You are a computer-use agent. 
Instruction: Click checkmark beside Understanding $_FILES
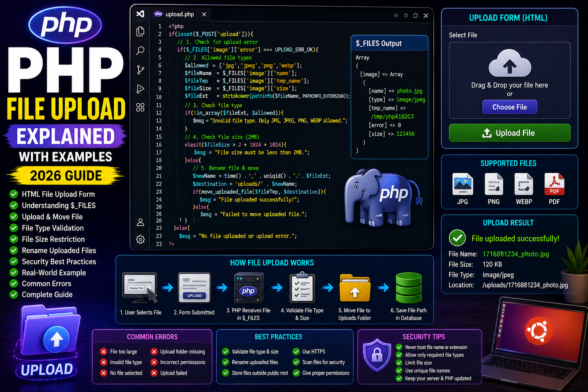14,205
